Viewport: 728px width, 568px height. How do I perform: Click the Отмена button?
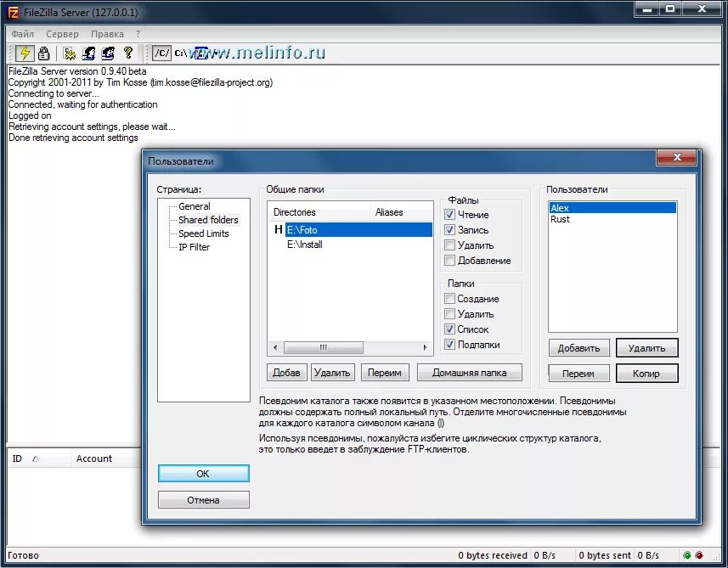[203, 500]
